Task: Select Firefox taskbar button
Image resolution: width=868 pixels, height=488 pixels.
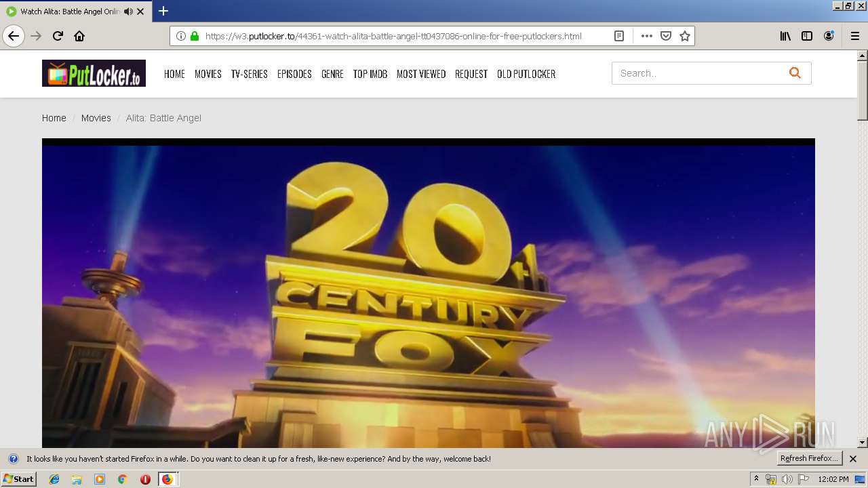Action: click(167, 479)
